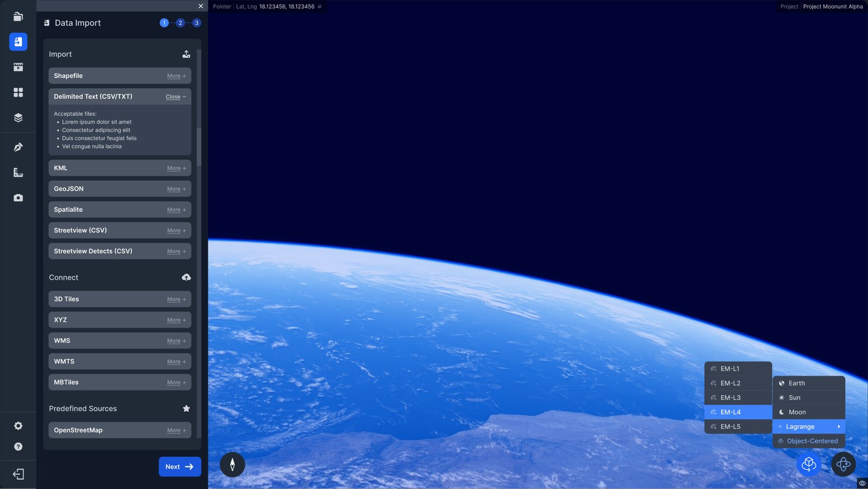Click the Shapefile row label

[x=68, y=76]
